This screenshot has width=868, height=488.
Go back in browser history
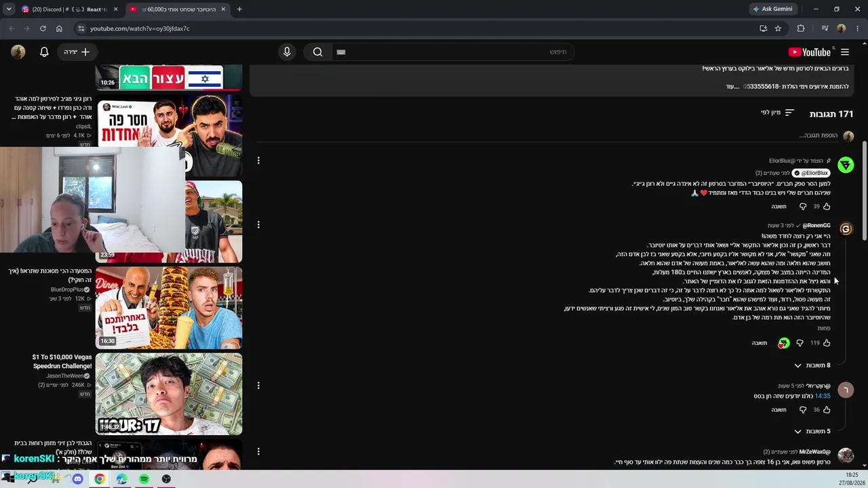pos(12,28)
